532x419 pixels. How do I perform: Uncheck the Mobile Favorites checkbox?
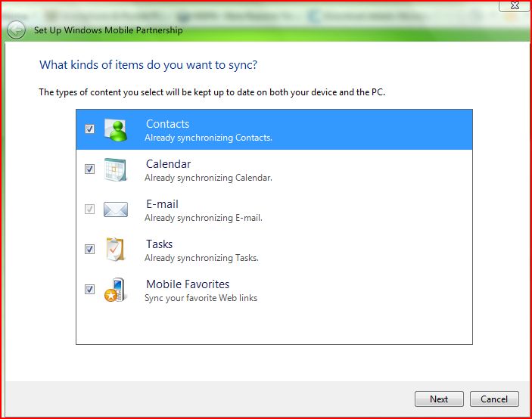[89, 289]
